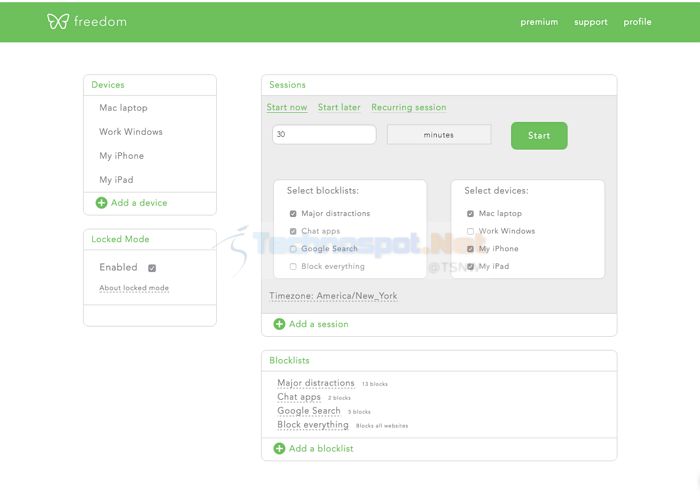The image size is (700, 500).
Task: Click the plus icon beside Add a blocklist
Action: [279, 449]
